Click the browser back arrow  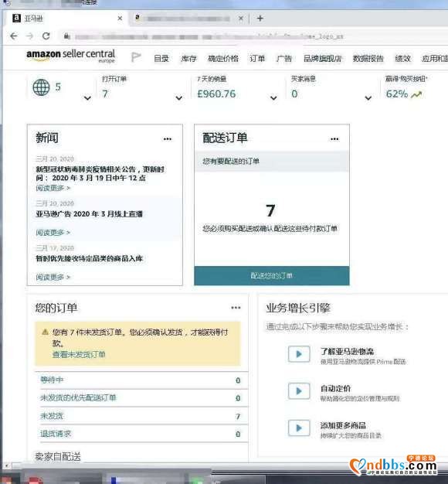14,36
